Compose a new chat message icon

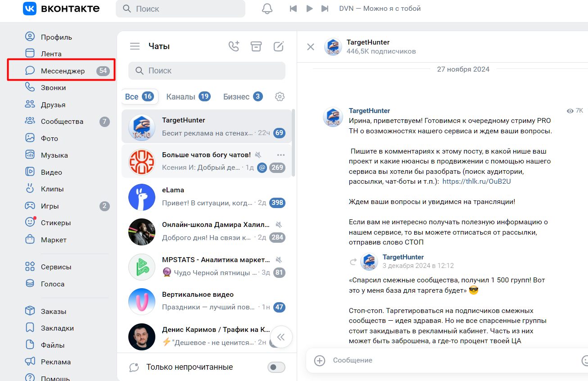click(x=279, y=46)
